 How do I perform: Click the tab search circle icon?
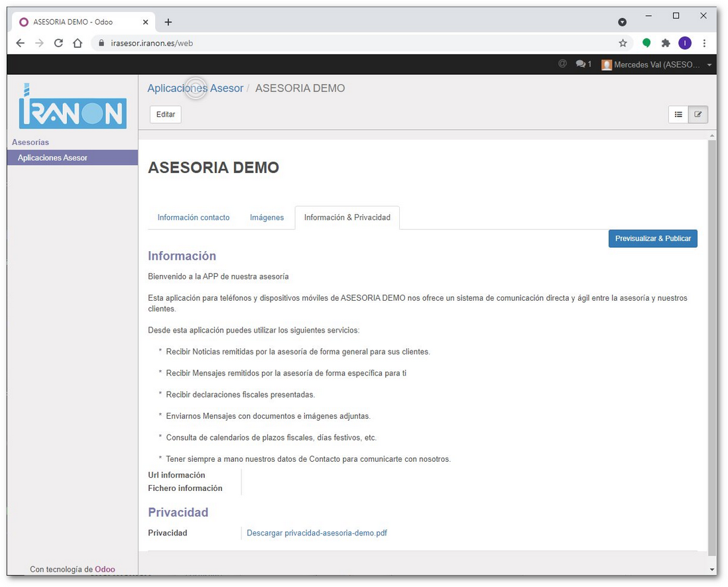(623, 22)
